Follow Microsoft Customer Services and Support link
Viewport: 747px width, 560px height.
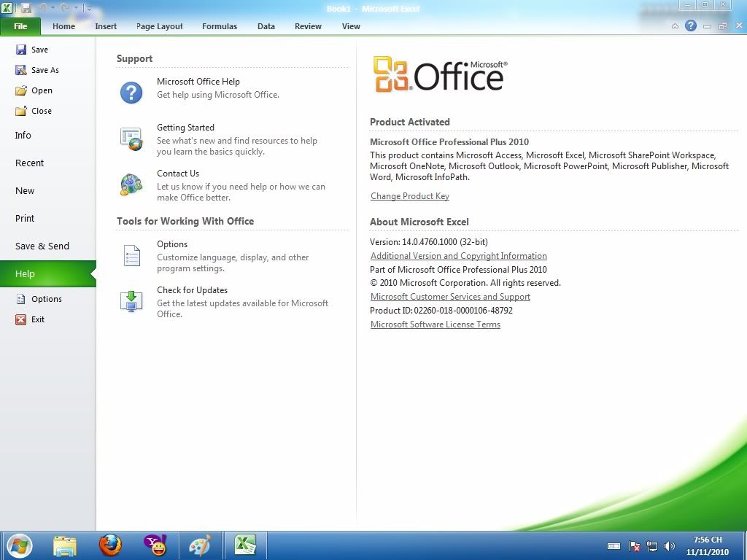coord(451,296)
